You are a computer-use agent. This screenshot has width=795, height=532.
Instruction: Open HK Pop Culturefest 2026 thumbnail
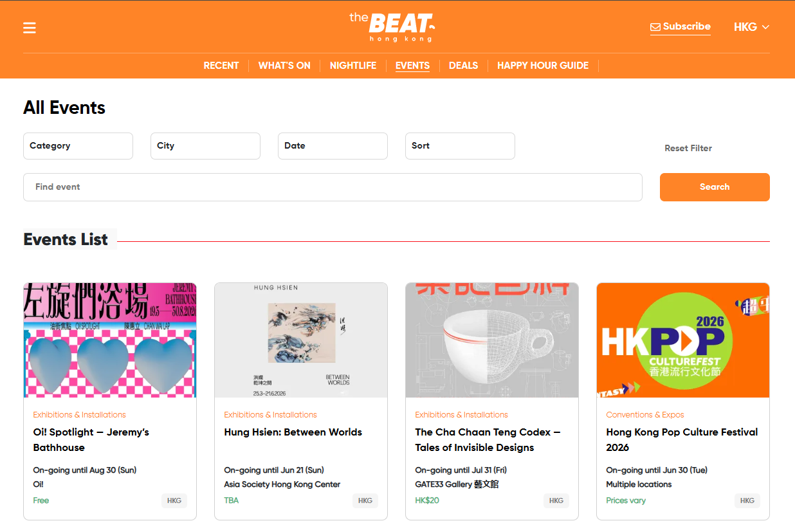[683, 340]
